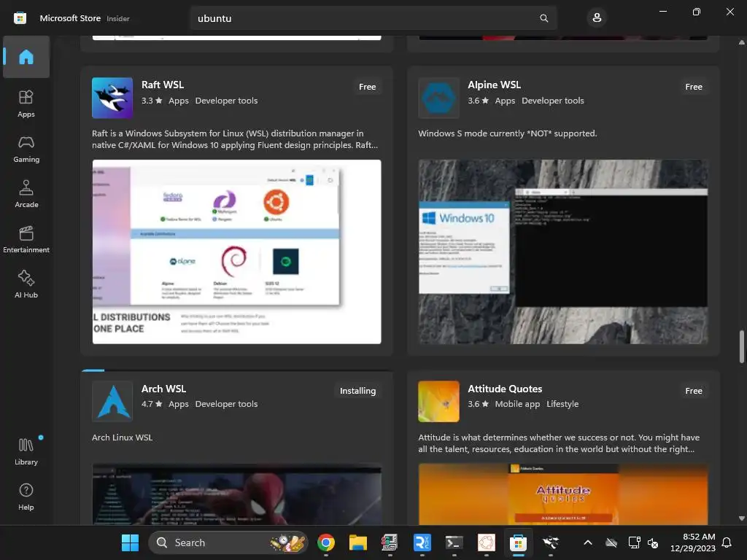The height and width of the screenshot is (560, 747).
Task: Open the Raft WSL title link
Action: (163, 85)
